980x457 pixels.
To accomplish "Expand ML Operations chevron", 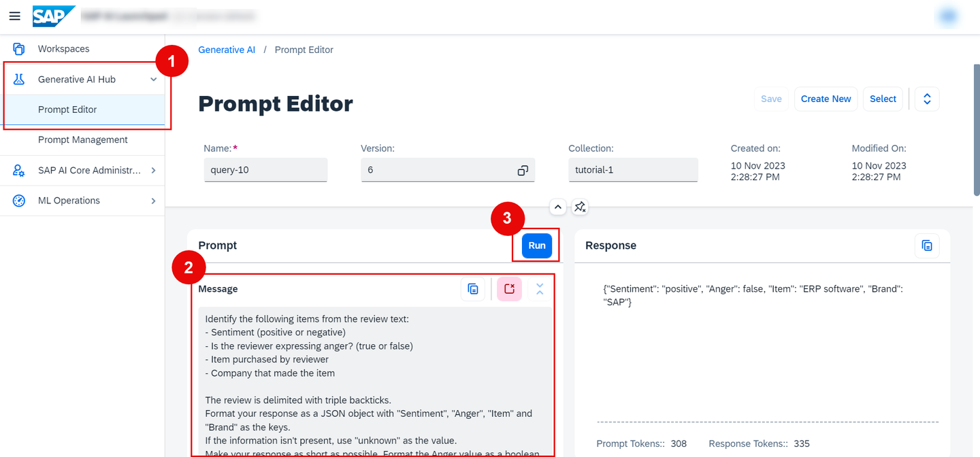I will [153, 201].
